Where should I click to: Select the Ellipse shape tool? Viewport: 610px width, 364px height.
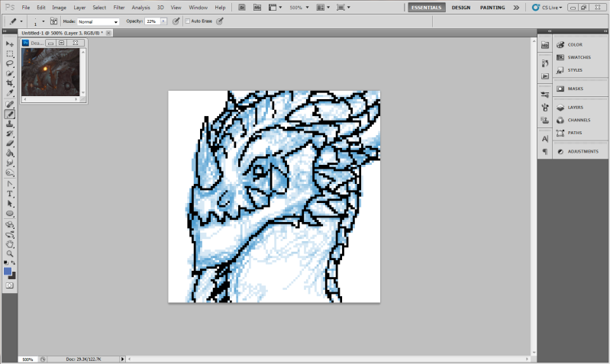point(10,214)
